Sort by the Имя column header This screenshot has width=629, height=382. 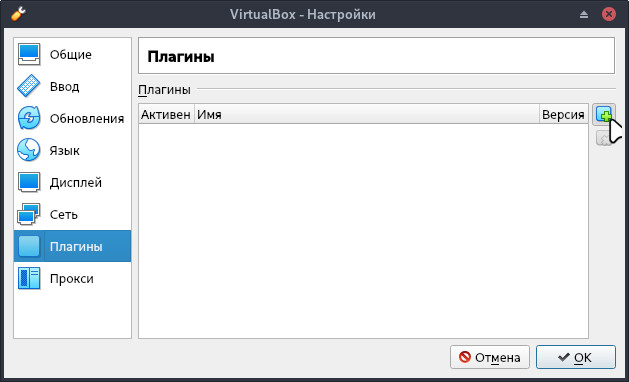(x=367, y=114)
